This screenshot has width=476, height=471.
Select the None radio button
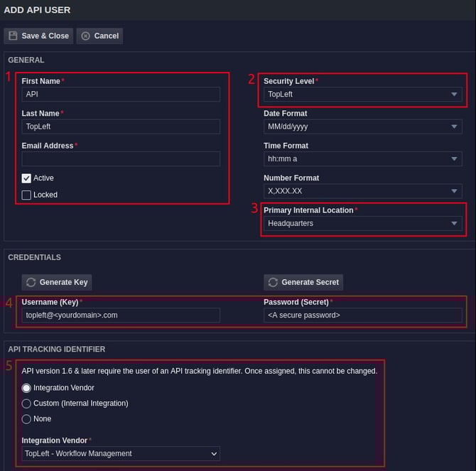26,419
